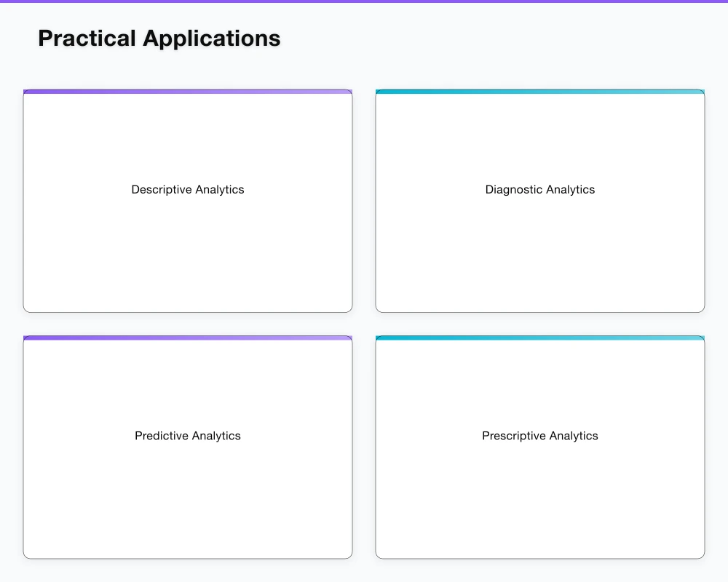
Task: Click the Predictive Analytics text label
Action: point(187,436)
